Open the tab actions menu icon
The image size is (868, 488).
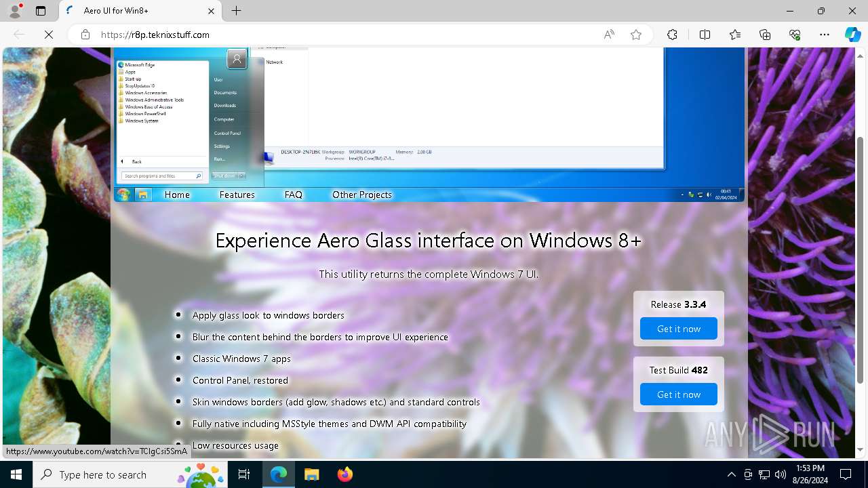[x=41, y=11]
